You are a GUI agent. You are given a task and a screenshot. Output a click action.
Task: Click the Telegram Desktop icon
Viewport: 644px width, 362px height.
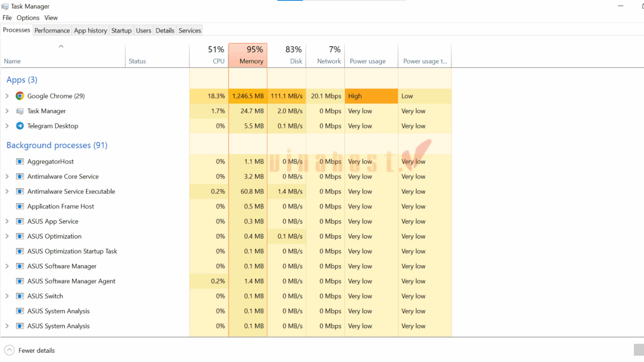(20, 126)
